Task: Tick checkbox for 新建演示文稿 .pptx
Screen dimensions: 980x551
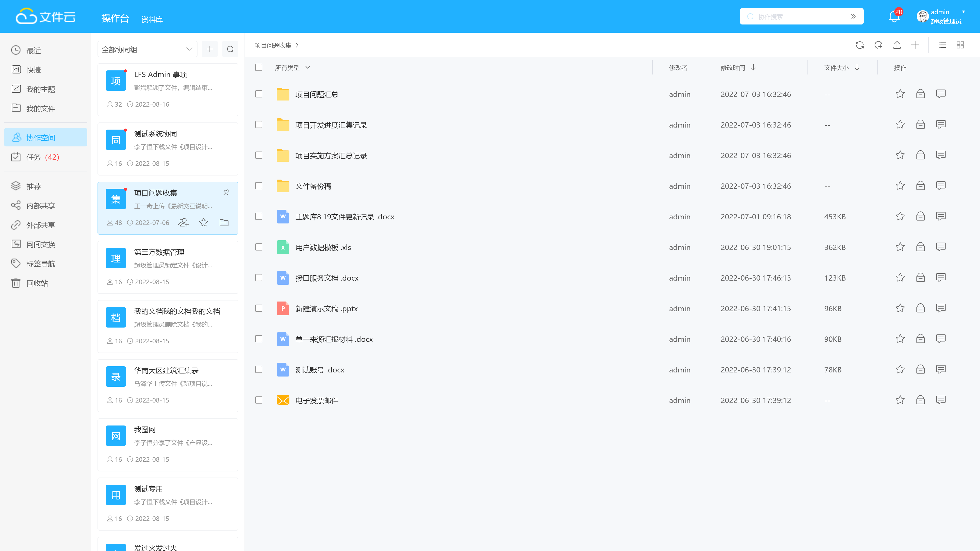Action: (259, 308)
